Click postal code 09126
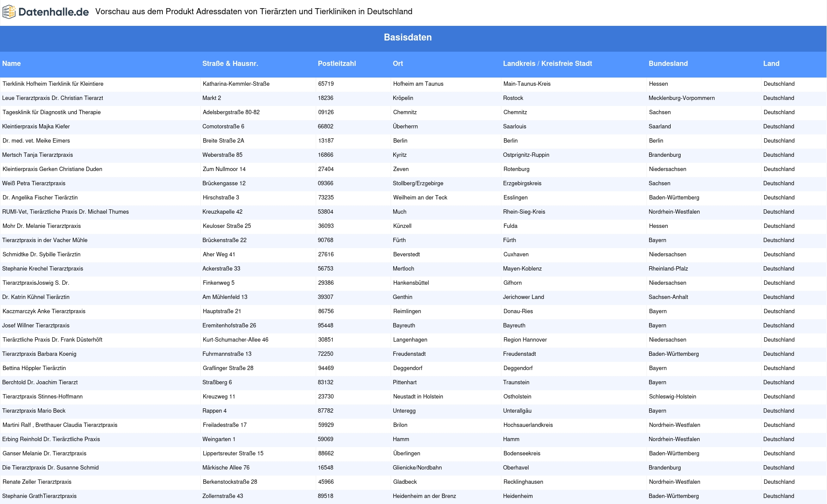 (326, 112)
